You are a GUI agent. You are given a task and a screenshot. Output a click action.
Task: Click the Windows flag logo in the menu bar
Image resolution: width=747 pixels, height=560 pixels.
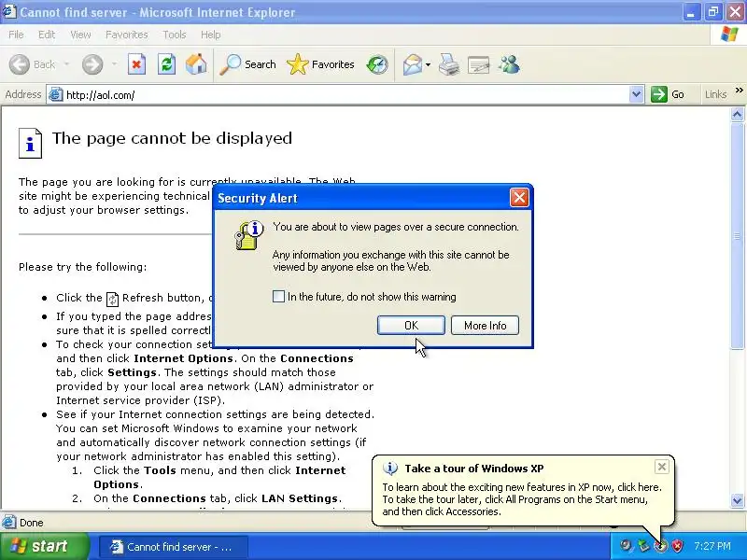point(729,35)
